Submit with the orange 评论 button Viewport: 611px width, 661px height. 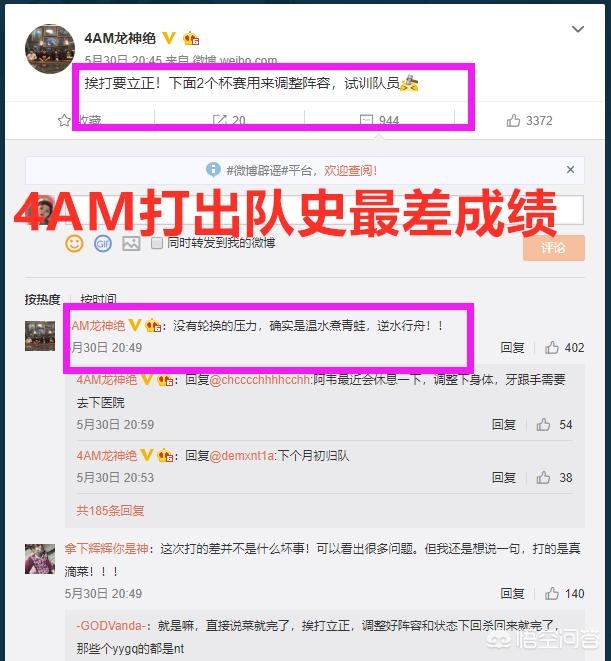(x=554, y=248)
